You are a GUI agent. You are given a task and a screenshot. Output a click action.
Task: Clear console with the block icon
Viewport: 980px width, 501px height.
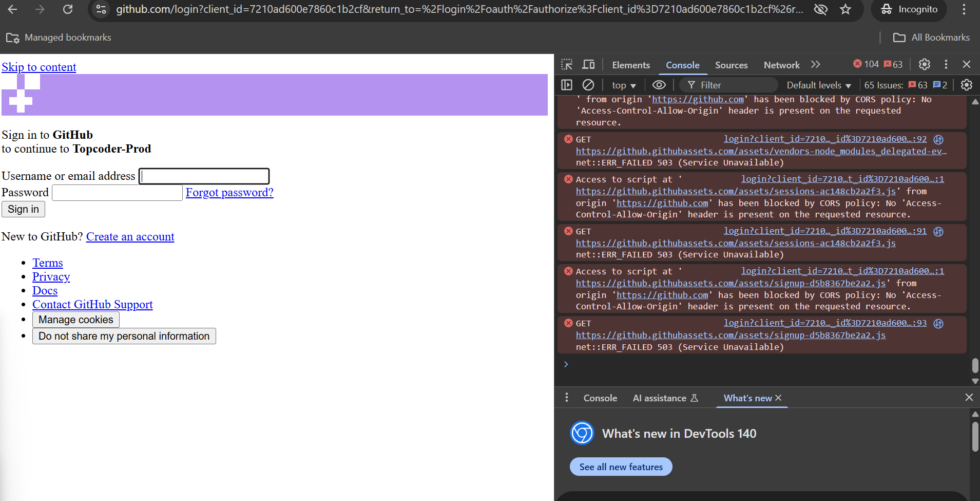(x=588, y=85)
